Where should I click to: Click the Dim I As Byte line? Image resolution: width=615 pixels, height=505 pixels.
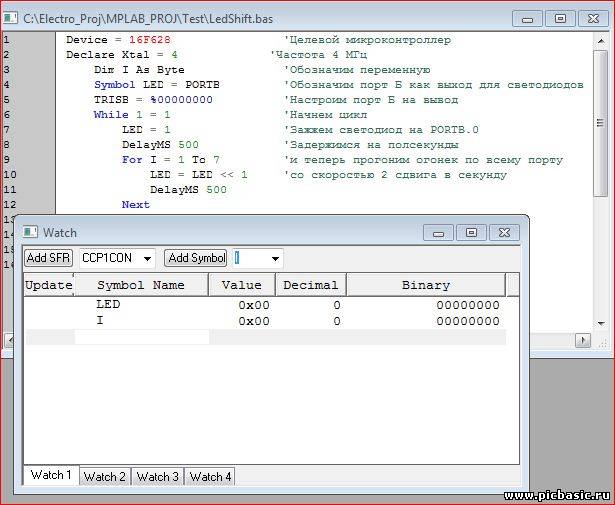coord(139,70)
